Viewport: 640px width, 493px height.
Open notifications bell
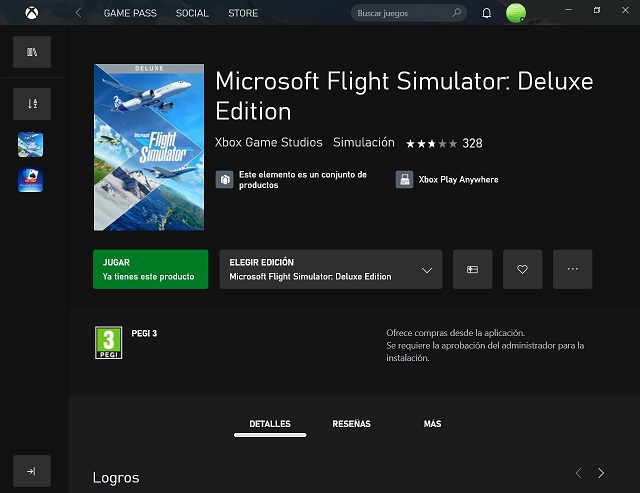tap(486, 13)
